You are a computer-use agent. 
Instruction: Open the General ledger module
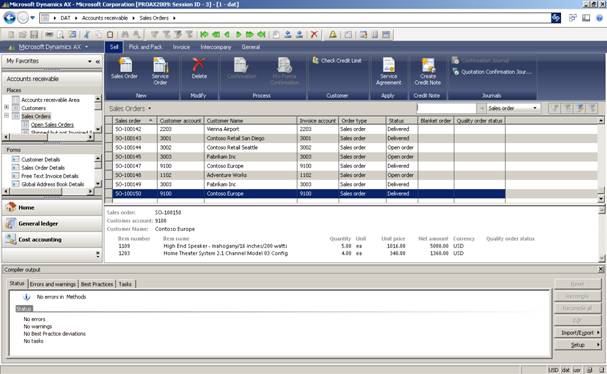[52, 223]
